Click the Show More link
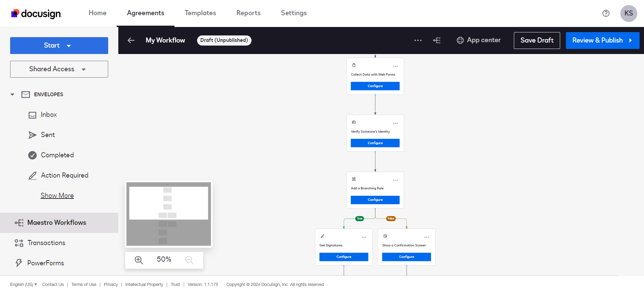The width and height of the screenshot is (644, 293). 57,195
